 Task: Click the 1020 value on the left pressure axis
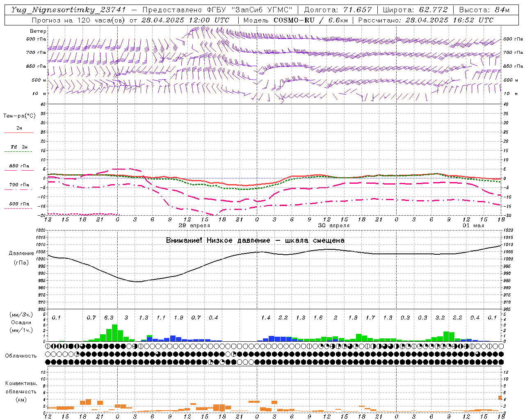[x=40, y=231]
